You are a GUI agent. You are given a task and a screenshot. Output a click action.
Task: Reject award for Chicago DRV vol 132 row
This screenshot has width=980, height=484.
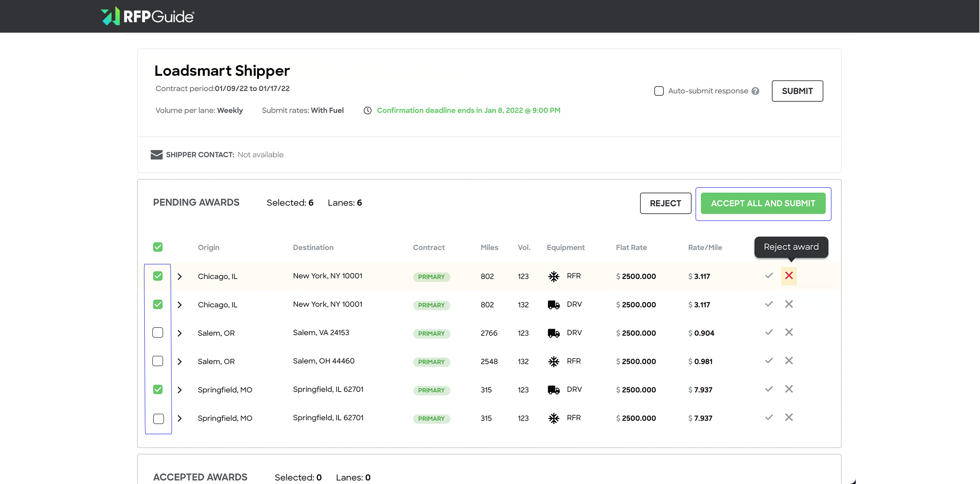click(789, 304)
